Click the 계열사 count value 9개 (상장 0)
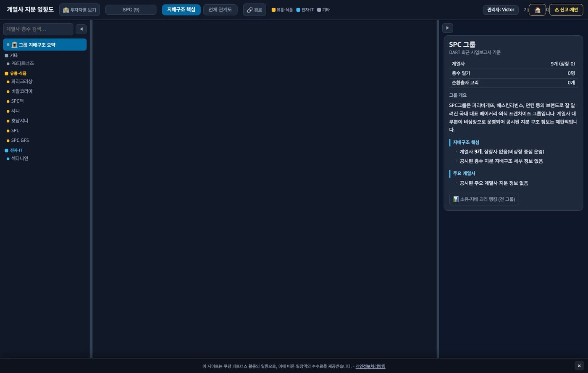This screenshot has height=373, width=588. pos(563,64)
